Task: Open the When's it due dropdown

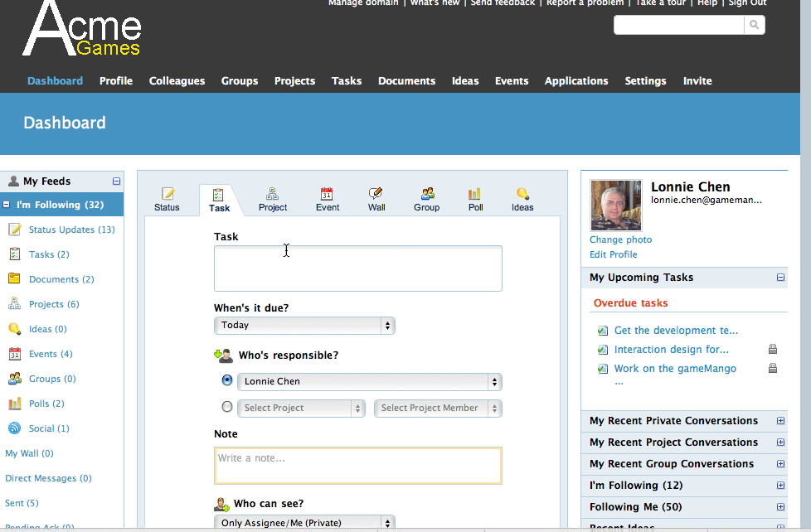Action: [x=304, y=326]
